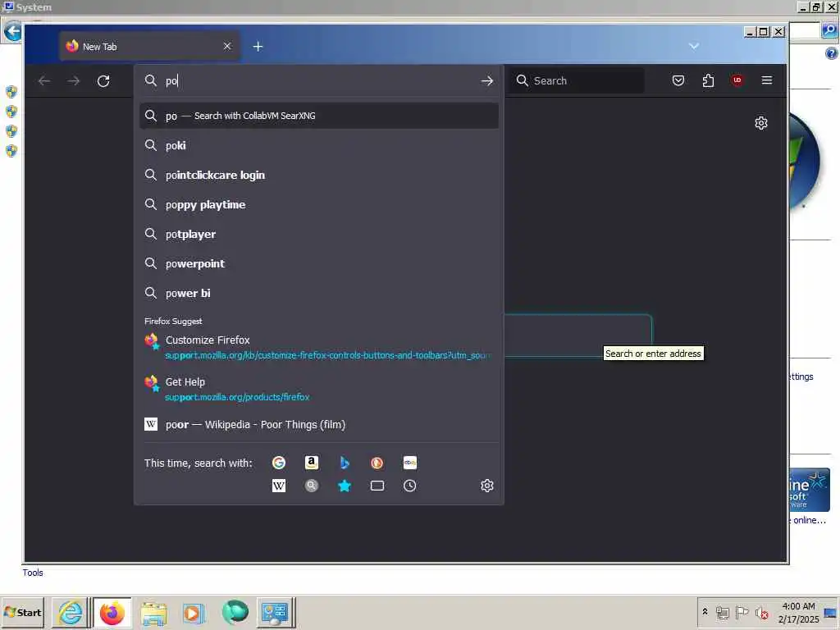Open search settings gear in the dropdown
840x630 pixels.
[x=487, y=486]
